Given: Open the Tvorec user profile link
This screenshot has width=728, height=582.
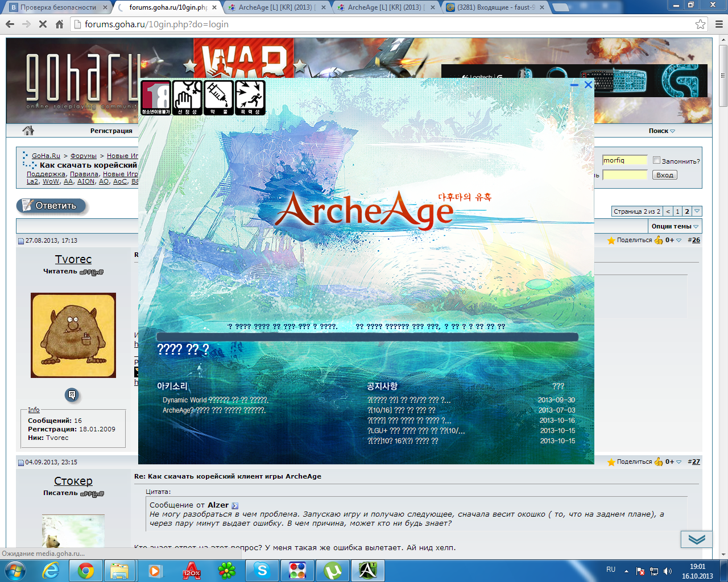Looking at the screenshot, I should pos(73,259).
